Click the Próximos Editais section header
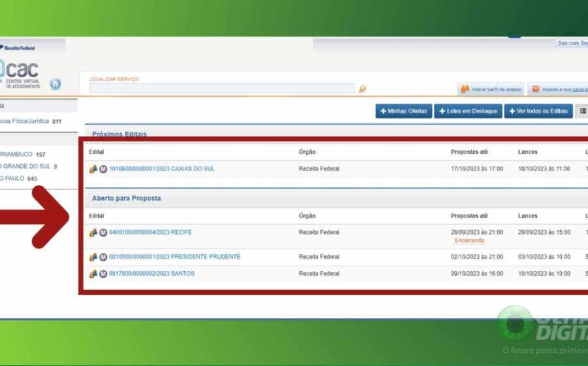This screenshot has height=366, width=588. pos(120,134)
